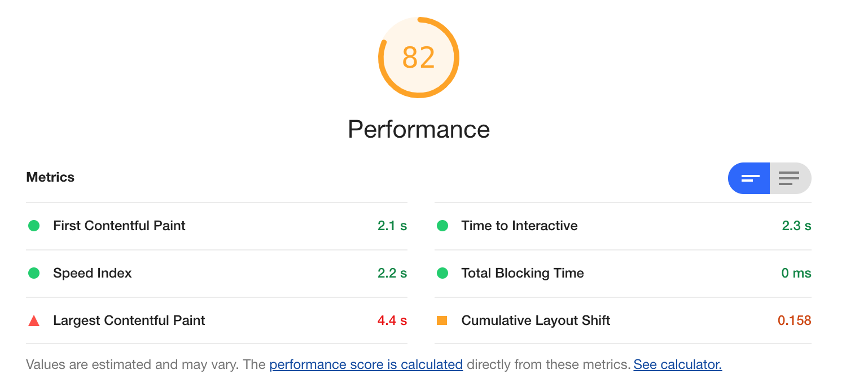Click the Total Blocking Time value of 0 ms
868x387 pixels.
click(796, 272)
